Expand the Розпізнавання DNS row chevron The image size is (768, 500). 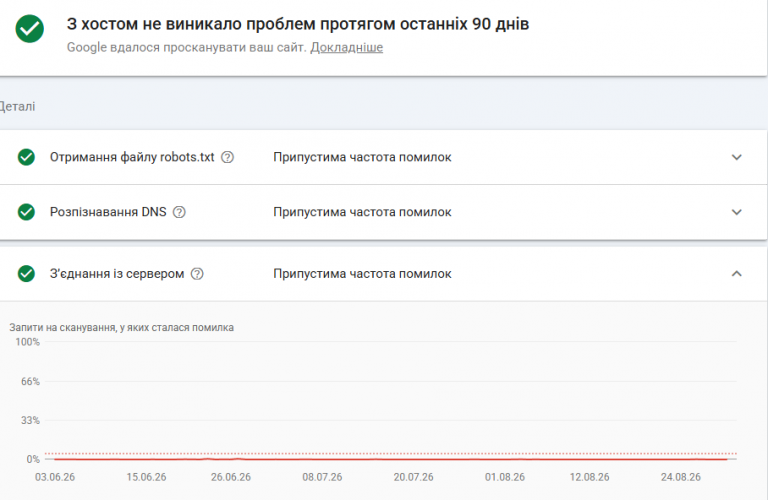(736, 212)
